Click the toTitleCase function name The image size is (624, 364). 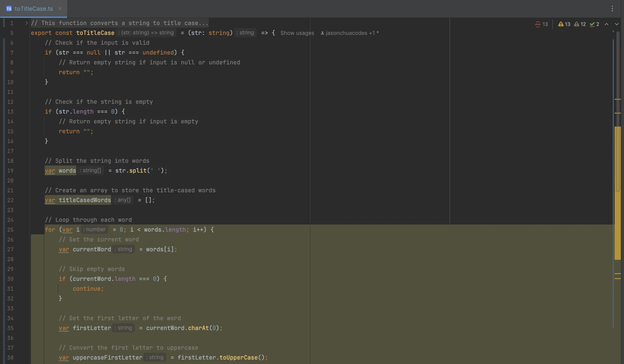(x=95, y=33)
